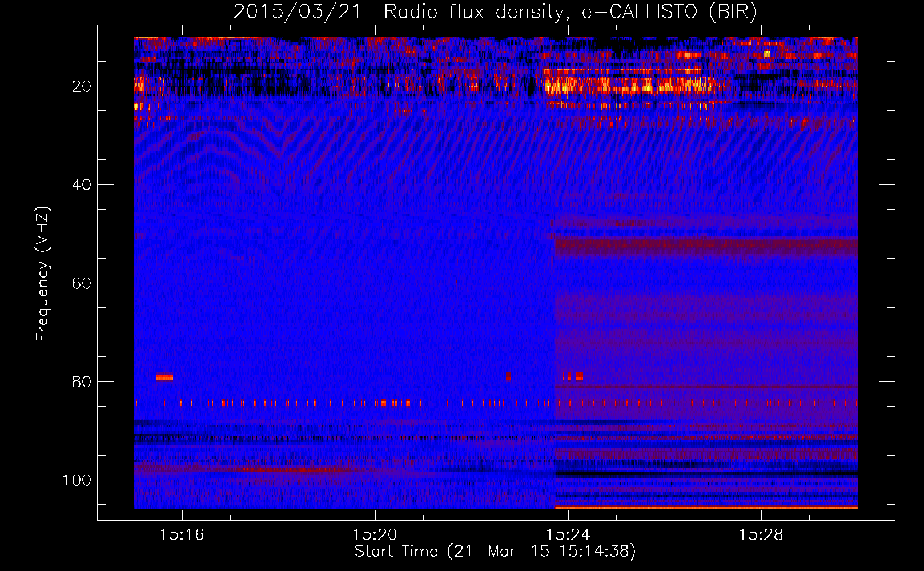Click the "40" frequency tick label
Screen dimensions: 924x571
(x=82, y=184)
